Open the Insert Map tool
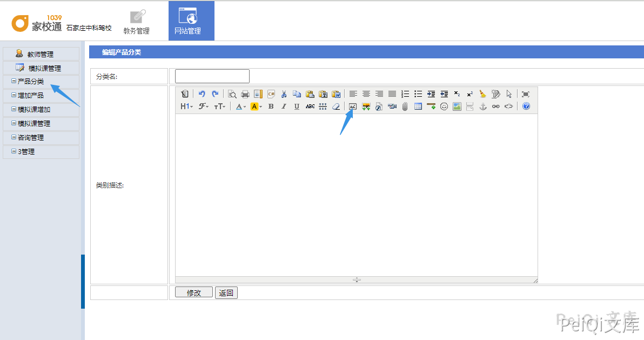Image resolution: width=644 pixels, height=340 pixels. pyautogui.click(x=457, y=106)
